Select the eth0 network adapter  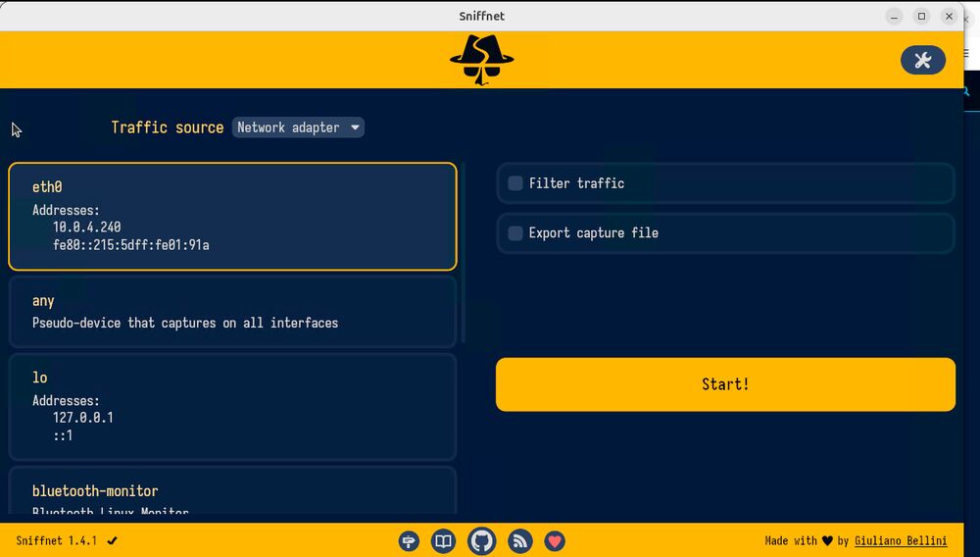pyautogui.click(x=232, y=216)
